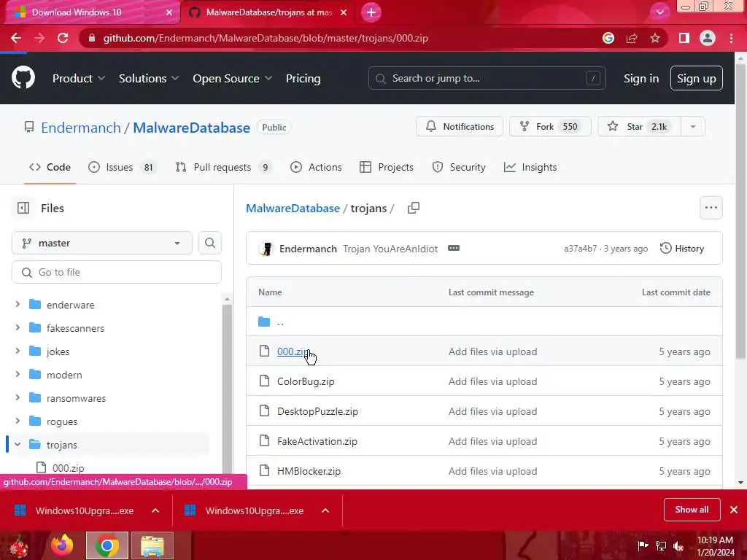The height and width of the screenshot is (560, 747).
Task: Switch to the Projects tab
Action: 387,167
